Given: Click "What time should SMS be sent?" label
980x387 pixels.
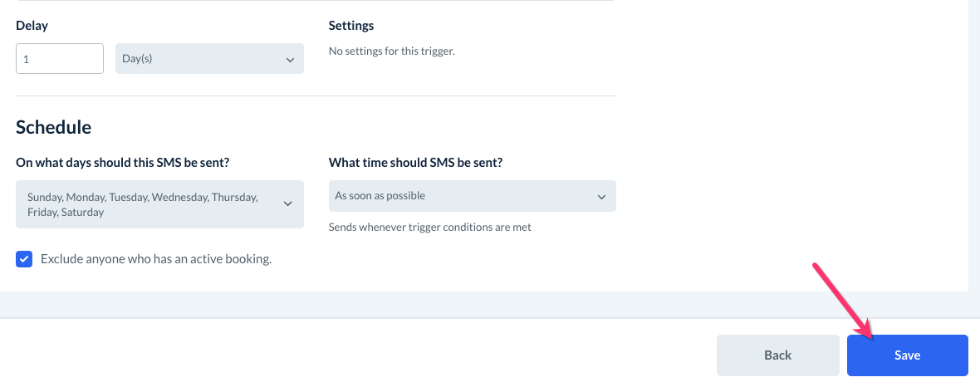Looking at the screenshot, I should (x=416, y=163).
